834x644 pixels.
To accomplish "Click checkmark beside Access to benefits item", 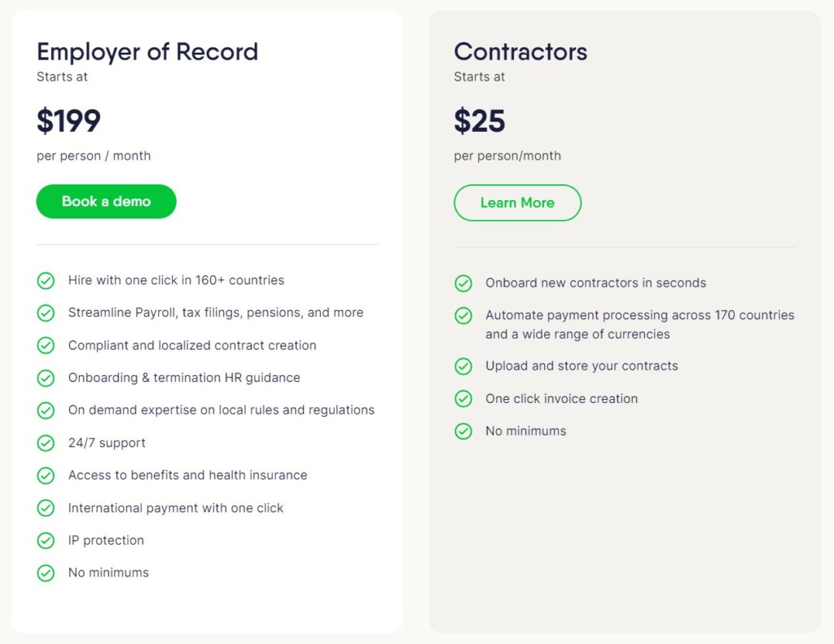I will [x=46, y=475].
